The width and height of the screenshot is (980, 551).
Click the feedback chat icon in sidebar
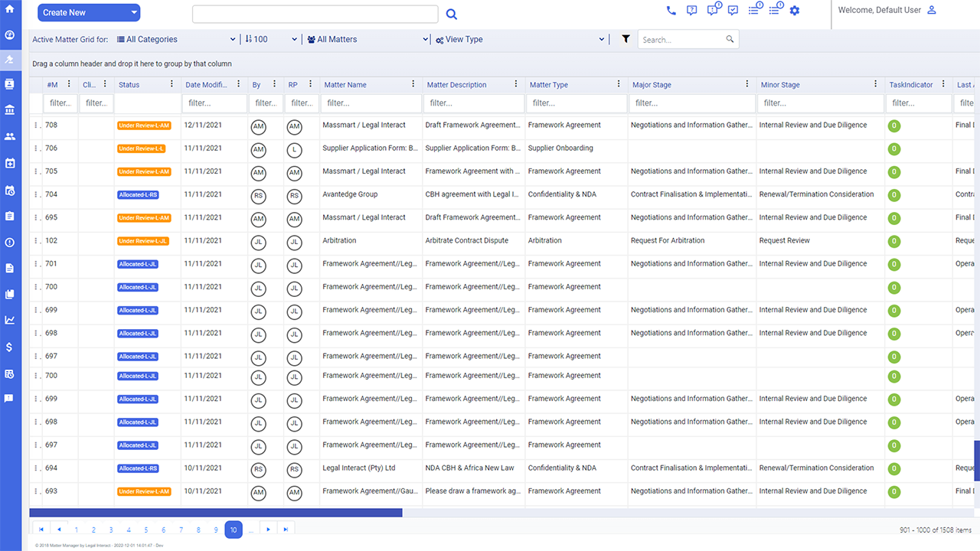click(x=10, y=399)
